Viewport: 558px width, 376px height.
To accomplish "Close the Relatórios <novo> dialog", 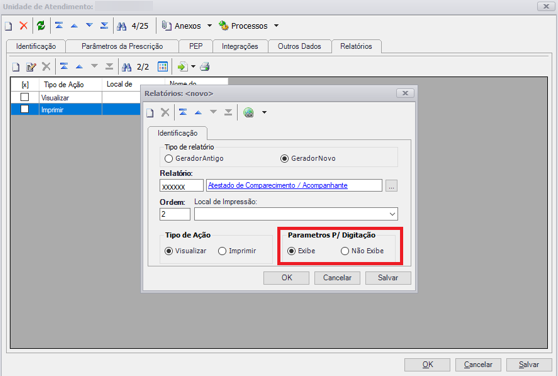I will coord(405,93).
